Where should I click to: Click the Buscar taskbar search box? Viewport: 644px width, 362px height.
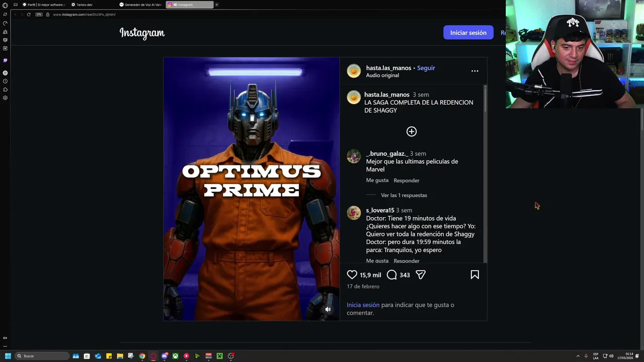coord(42,356)
